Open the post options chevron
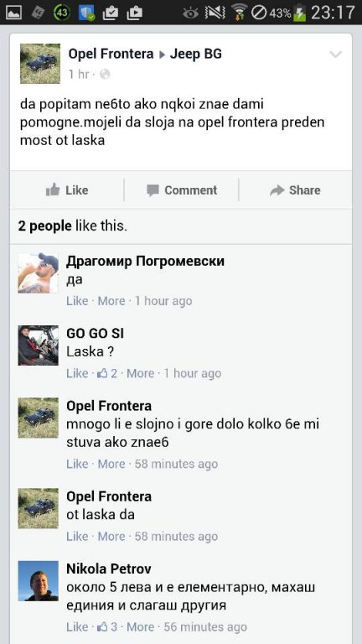 (335, 55)
